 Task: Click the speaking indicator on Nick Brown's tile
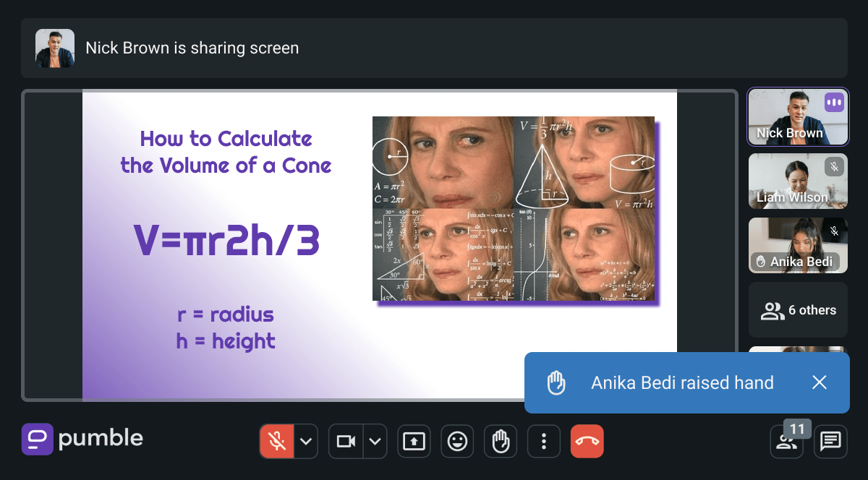834,103
